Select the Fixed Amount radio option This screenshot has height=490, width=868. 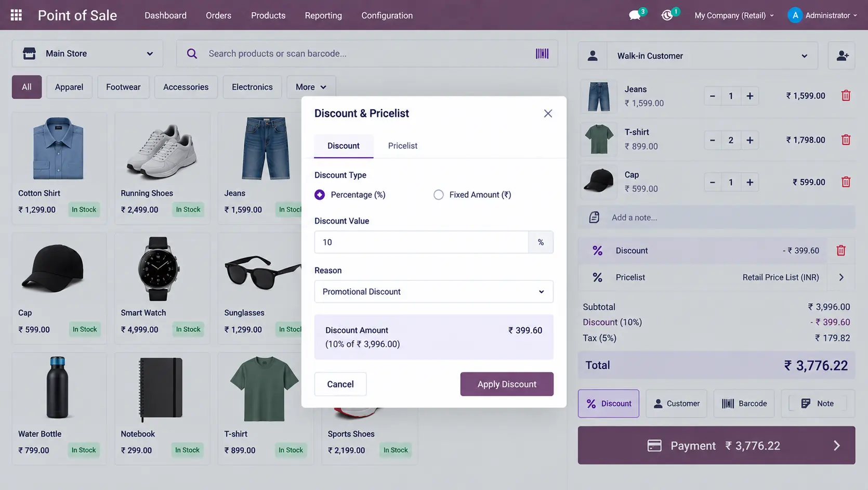coord(439,195)
